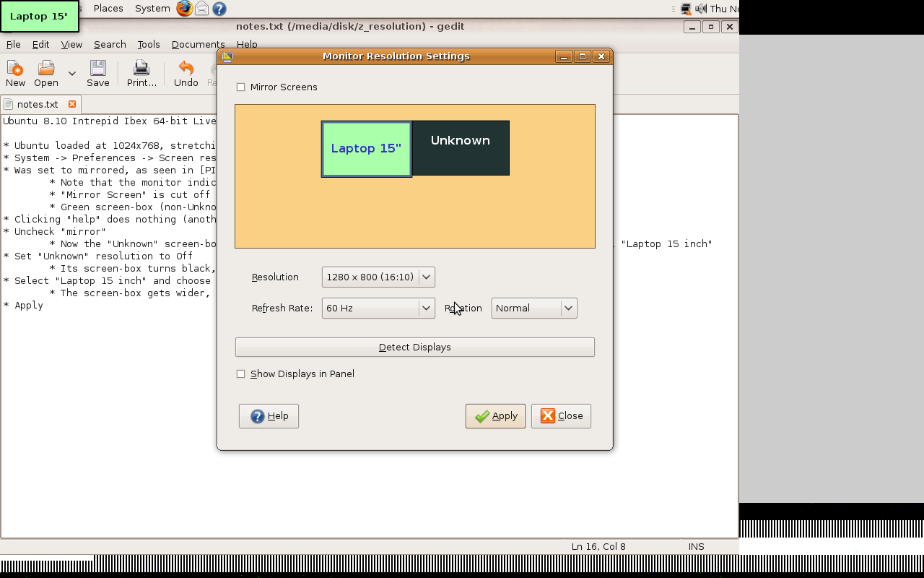Expand the arrow next to Open button
Image resolution: width=924 pixels, height=578 pixels.
72,74
